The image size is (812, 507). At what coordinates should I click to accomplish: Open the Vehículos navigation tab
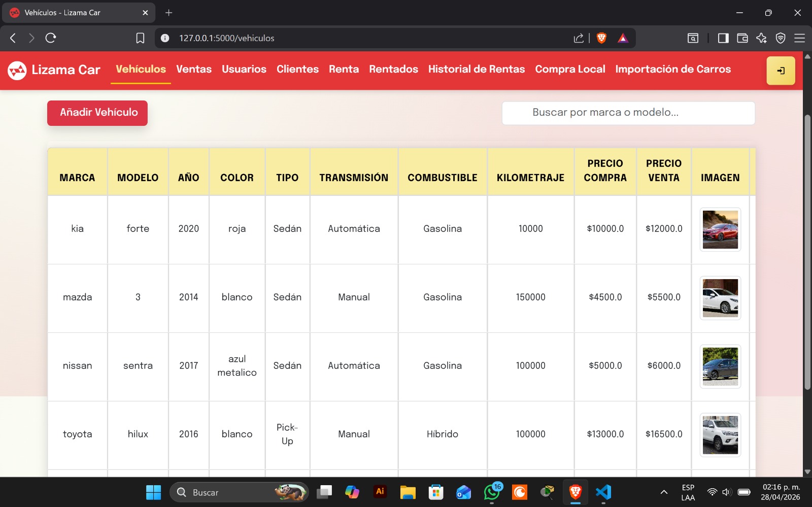coord(141,70)
